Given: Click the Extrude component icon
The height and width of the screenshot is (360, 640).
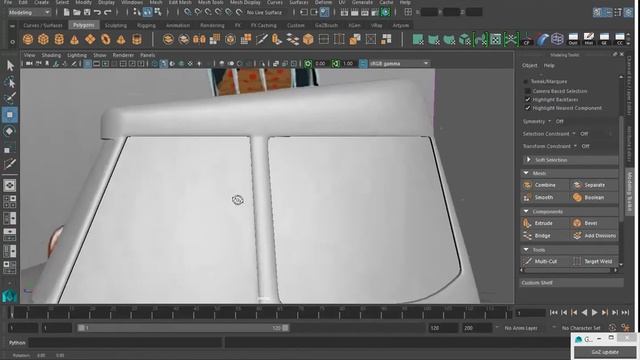Looking at the screenshot, I should [x=527, y=223].
